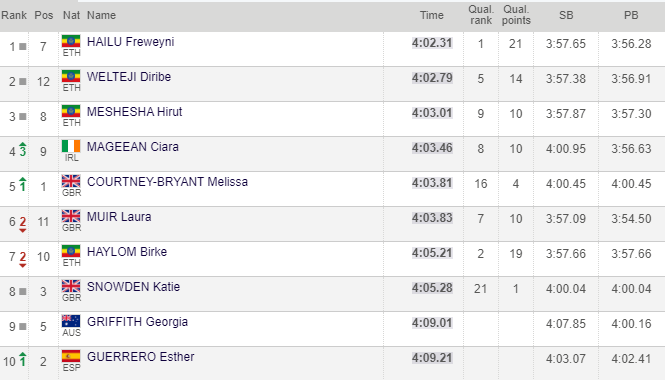Click Ethiopia flag next to HAILU Freweyni
The image size is (665, 380).
pos(71,41)
